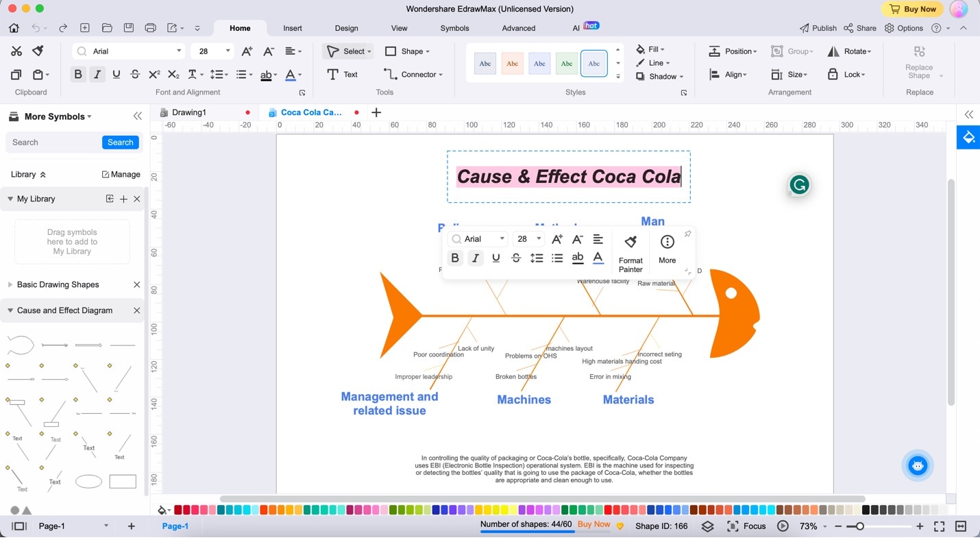Toggle Underline in the ribbon font group

pyautogui.click(x=116, y=74)
